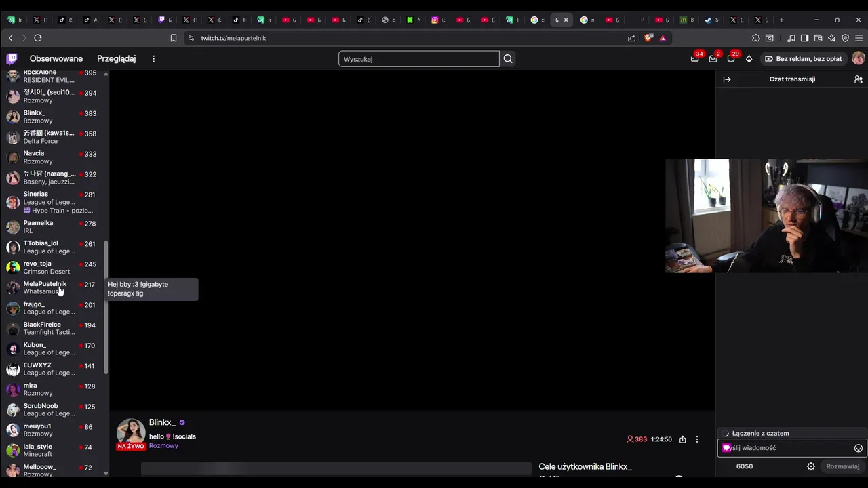Open chat settings gear icon
The image size is (868, 488).
[810, 466]
